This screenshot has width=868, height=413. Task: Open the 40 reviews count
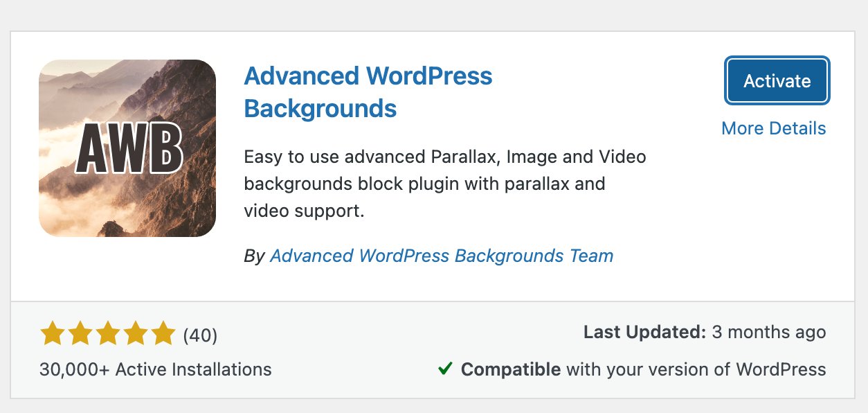199,335
